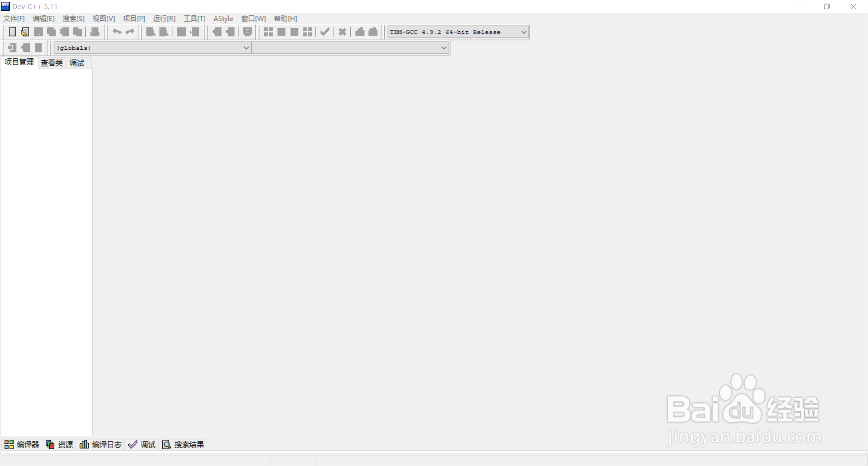Click the Go to bookmark icon
The width and height of the screenshot is (868, 466).
pyautogui.click(x=38, y=48)
